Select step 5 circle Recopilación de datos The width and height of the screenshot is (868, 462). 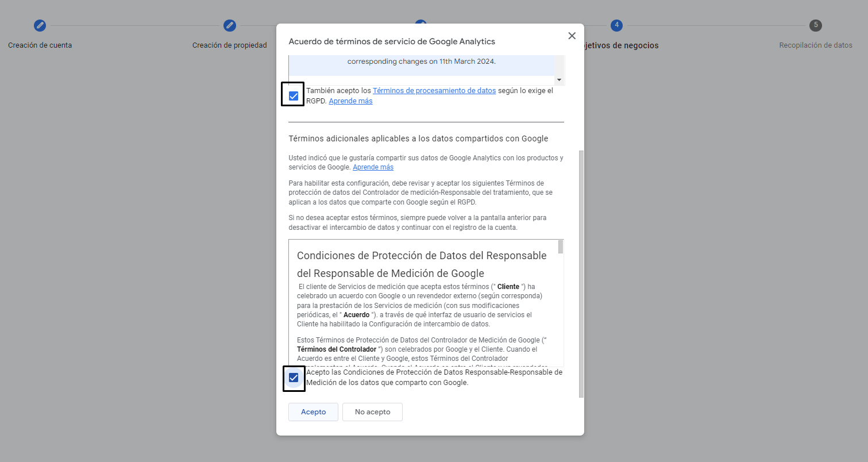point(816,25)
